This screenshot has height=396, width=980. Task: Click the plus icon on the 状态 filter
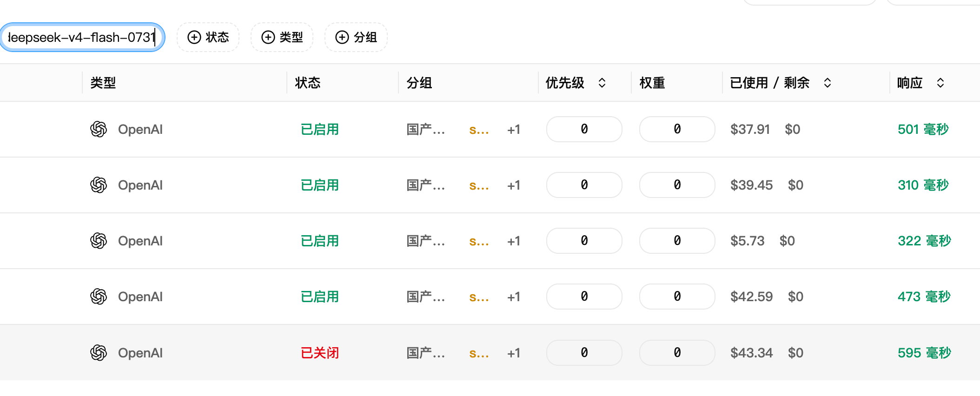[194, 37]
